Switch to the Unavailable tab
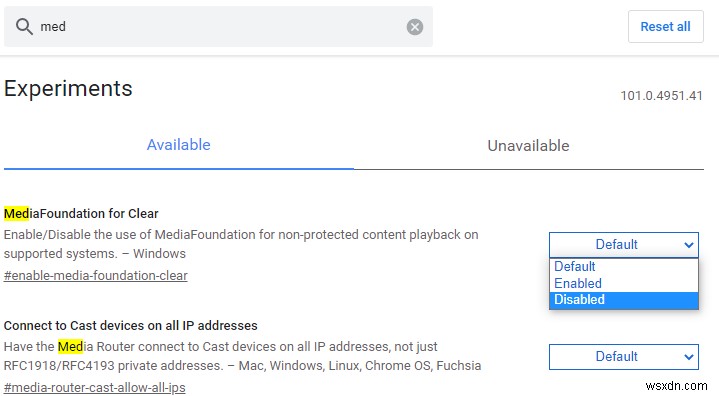 click(x=528, y=146)
